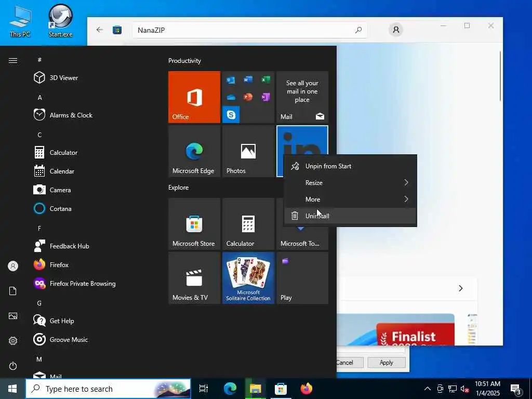Viewport: 532px width, 399px height.
Task: Jump to letter C section header
Action: pyautogui.click(x=39, y=135)
